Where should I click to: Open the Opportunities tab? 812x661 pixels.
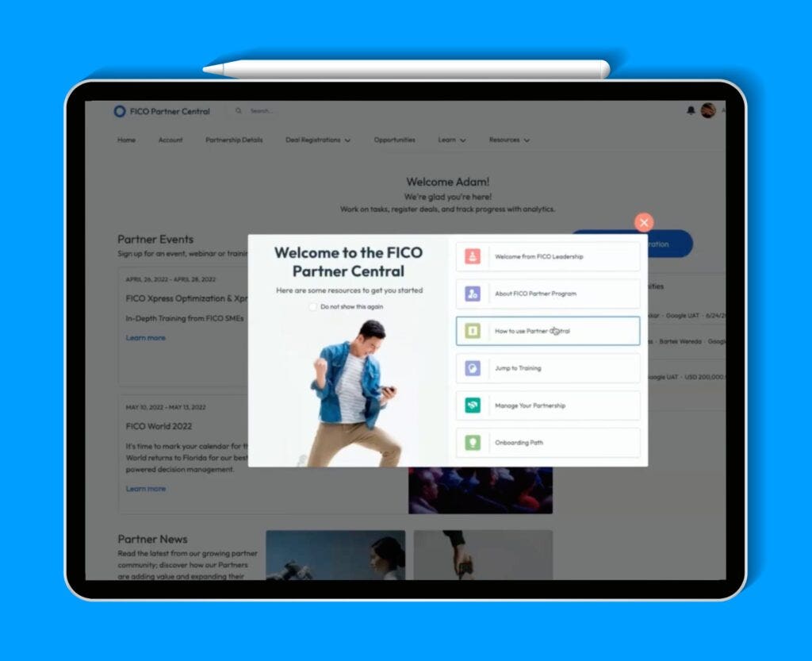pos(395,140)
